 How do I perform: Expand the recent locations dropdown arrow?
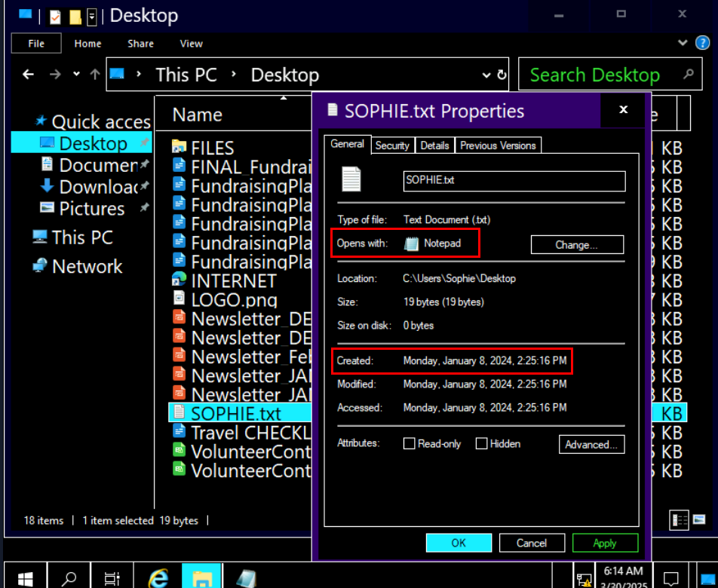(x=76, y=75)
